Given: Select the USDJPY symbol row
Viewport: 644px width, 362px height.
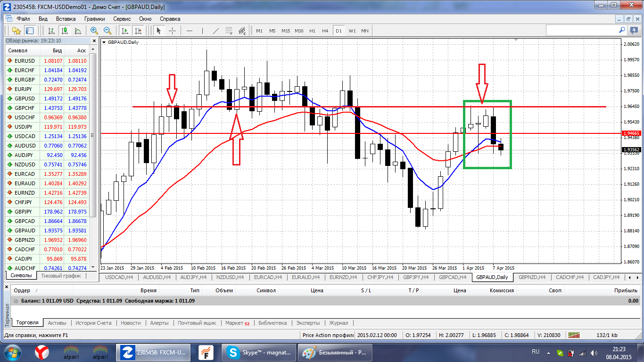Looking at the screenshot, I should click(47, 127).
